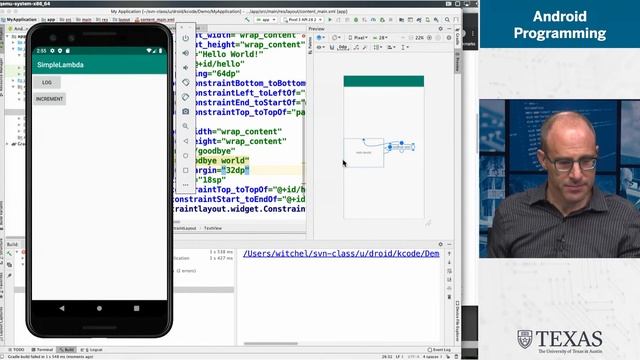Image resolution: width=640 pixels, height=360 pixels.
Task: Open the Align dropdown in layout toolbar
Action: (x=391, y=47)
